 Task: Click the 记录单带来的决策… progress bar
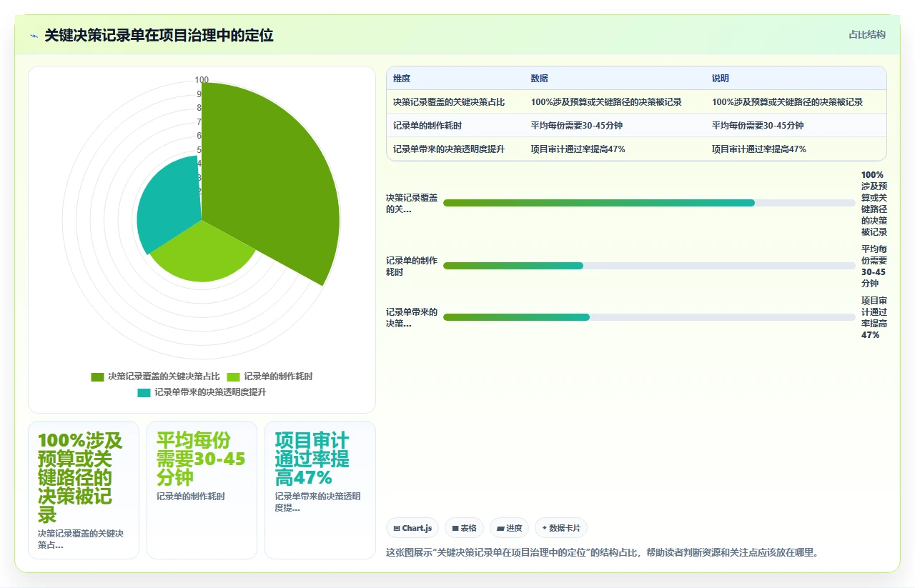[x=649, y=317]
